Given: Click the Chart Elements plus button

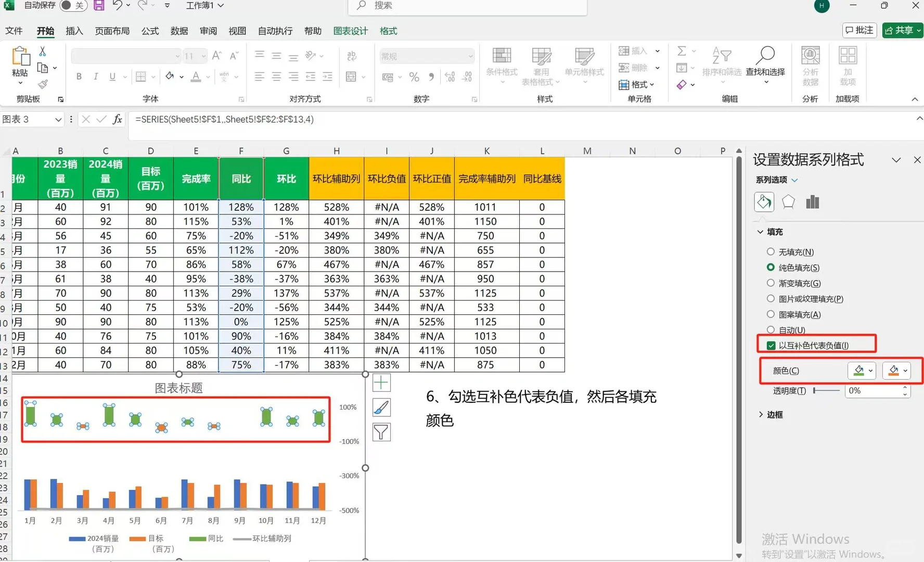Looking at the screenshot, I should 381,383.
